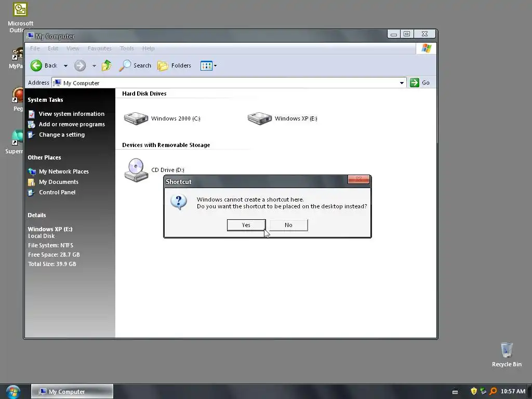Viewport: 532px width, 399px height.
Task: Minimize the My Computer window
Action: [x=394, y=34]
